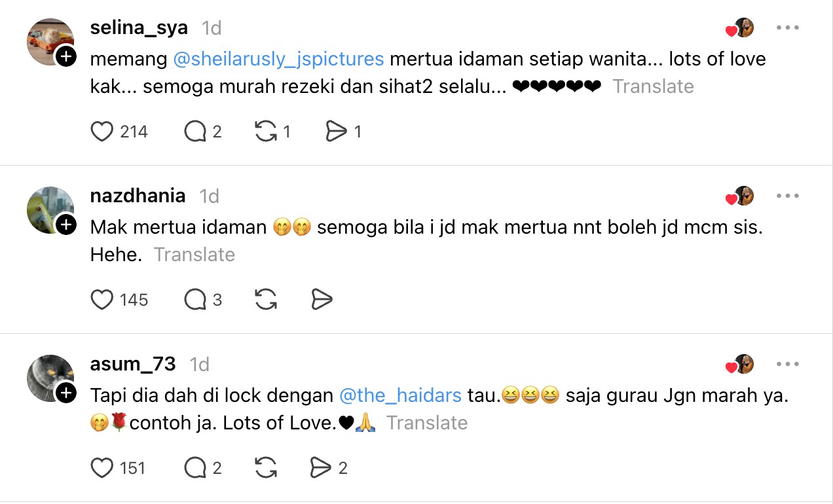The width and height of the screenshot is (833, 504).
Task: Open replies on selina_sya's comment
Action: click(195, 132)
